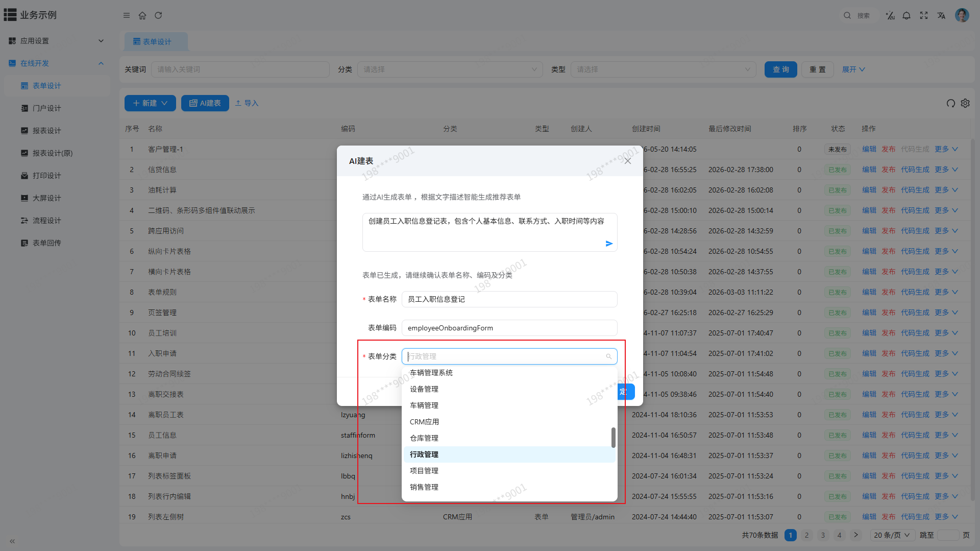Open the header search icon

[847, 15]
